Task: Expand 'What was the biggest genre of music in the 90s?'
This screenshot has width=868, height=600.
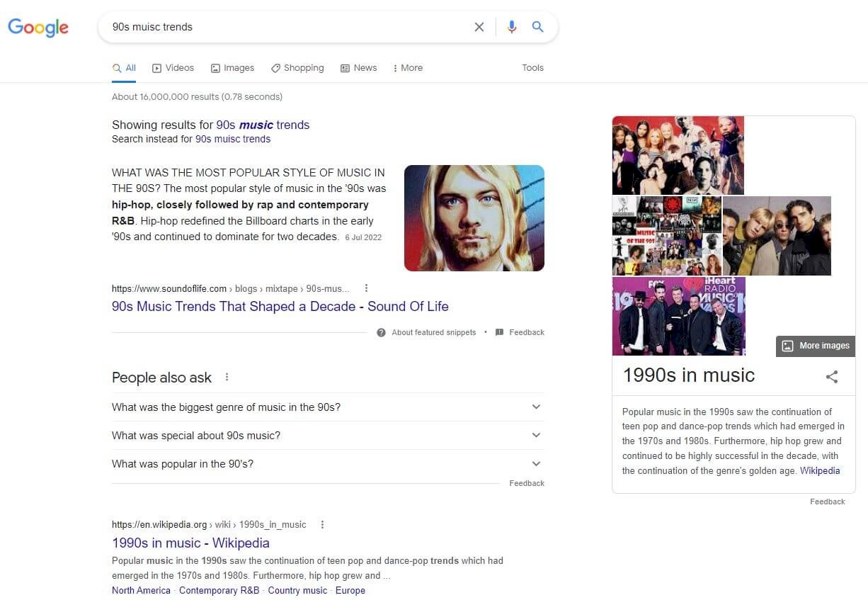Action: click(x=328, y=407)
